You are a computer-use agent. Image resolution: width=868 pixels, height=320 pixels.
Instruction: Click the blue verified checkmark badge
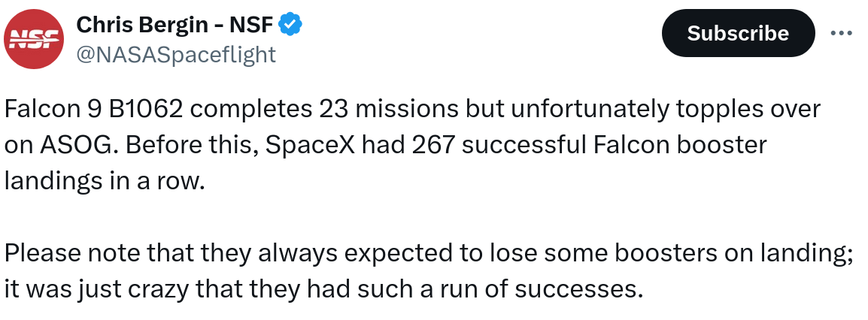coord(290,25)
